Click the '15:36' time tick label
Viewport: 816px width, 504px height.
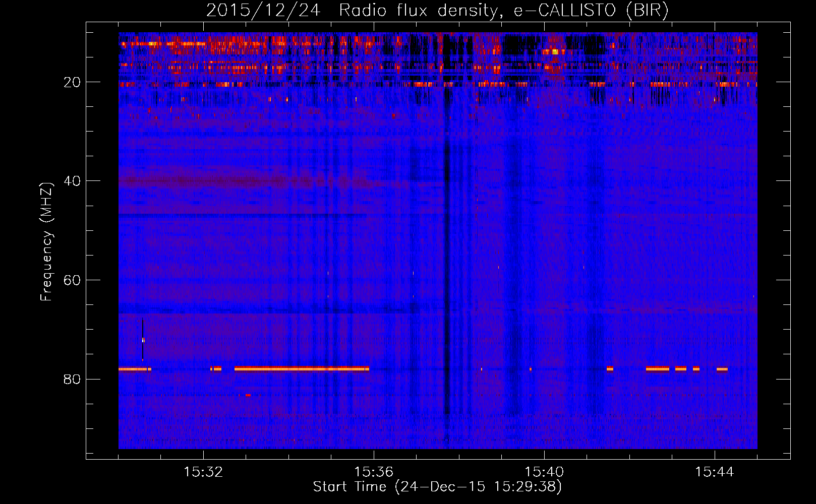(374, 472)
